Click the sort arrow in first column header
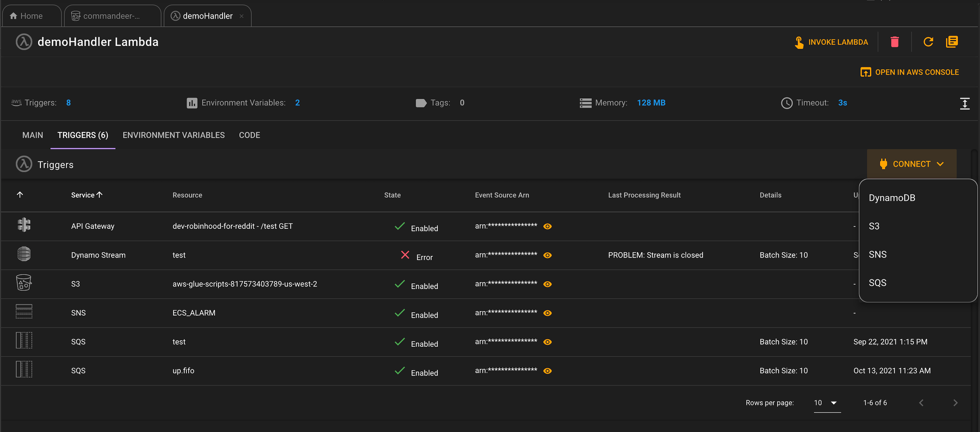The height and width of the screenshot is (432, 980). [20, 195]
